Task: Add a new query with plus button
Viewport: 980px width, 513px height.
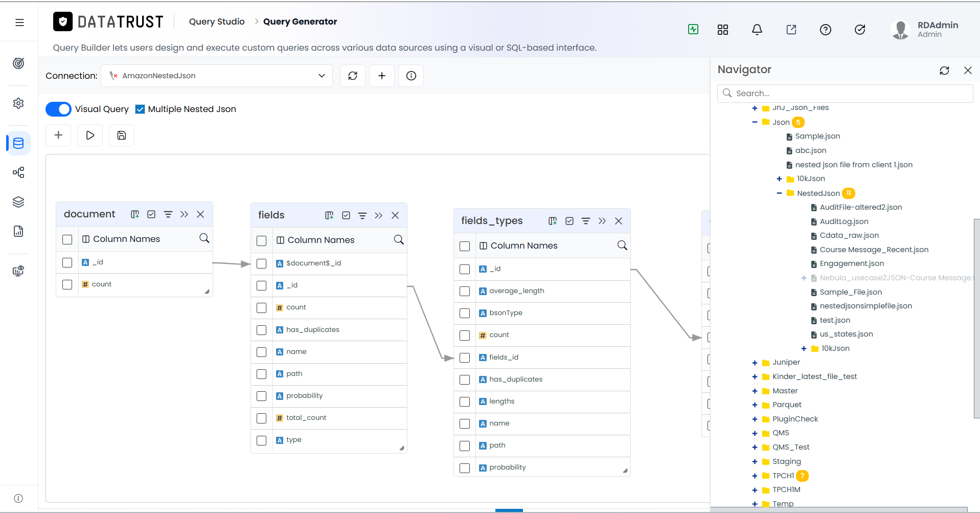Action: (x=58, y=135)
